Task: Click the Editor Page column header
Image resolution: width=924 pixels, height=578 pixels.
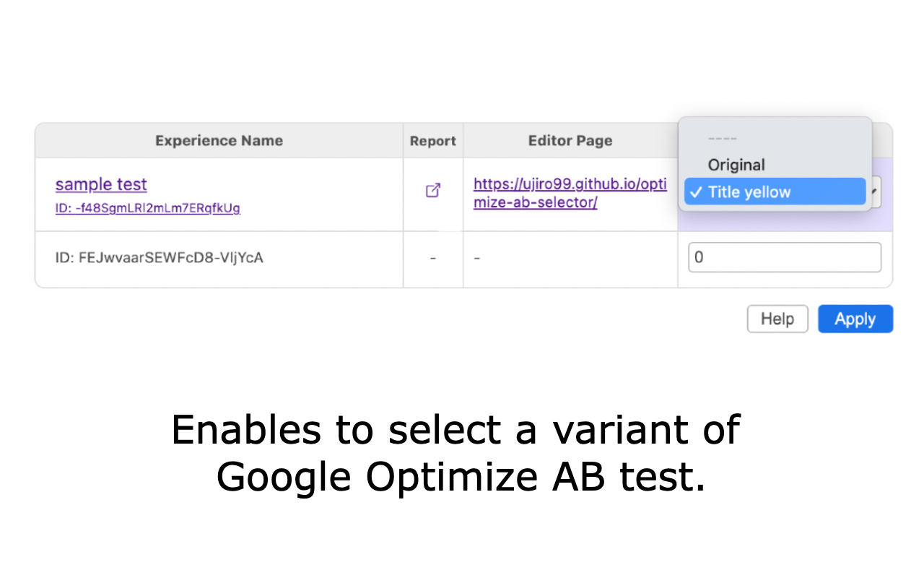Action: (570, 140)
